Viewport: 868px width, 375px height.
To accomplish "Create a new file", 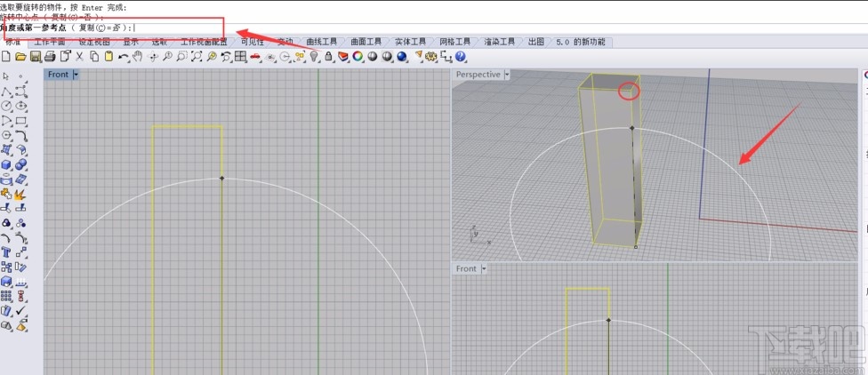I will click(x=5, y=56).
